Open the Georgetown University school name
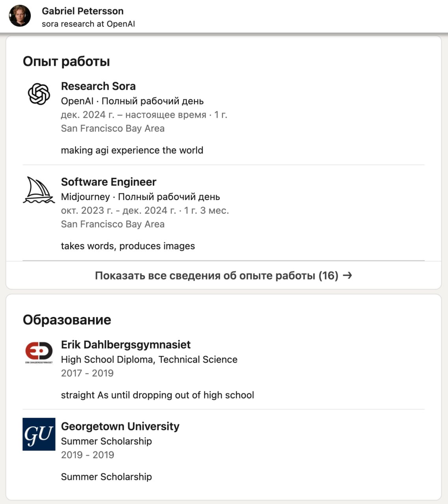 tap(120, 426)
